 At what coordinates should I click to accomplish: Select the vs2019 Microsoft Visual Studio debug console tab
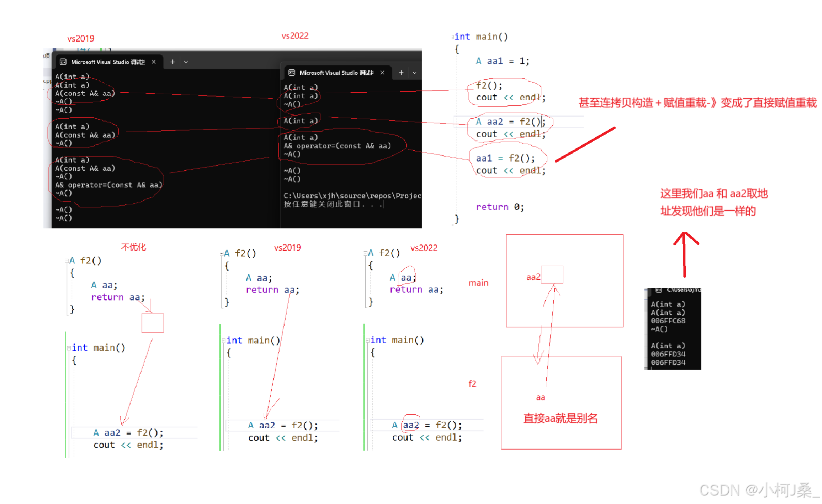(x=109, y=62)
